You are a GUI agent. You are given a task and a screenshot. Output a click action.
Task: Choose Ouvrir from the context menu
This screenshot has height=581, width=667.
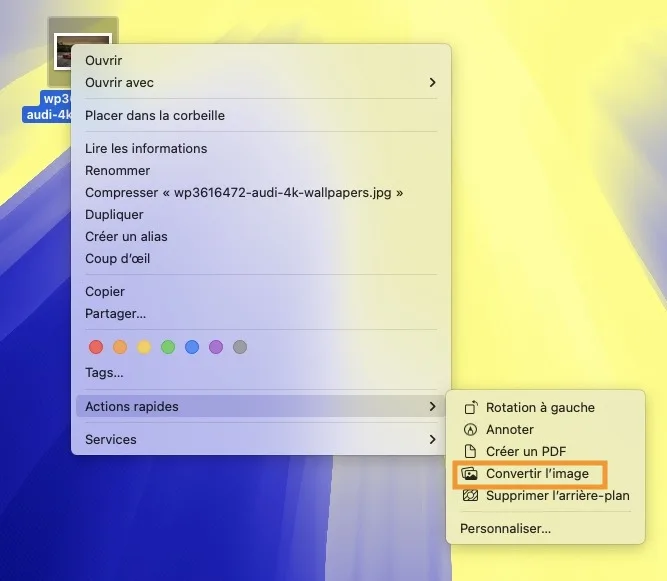(x=261, y=60)
